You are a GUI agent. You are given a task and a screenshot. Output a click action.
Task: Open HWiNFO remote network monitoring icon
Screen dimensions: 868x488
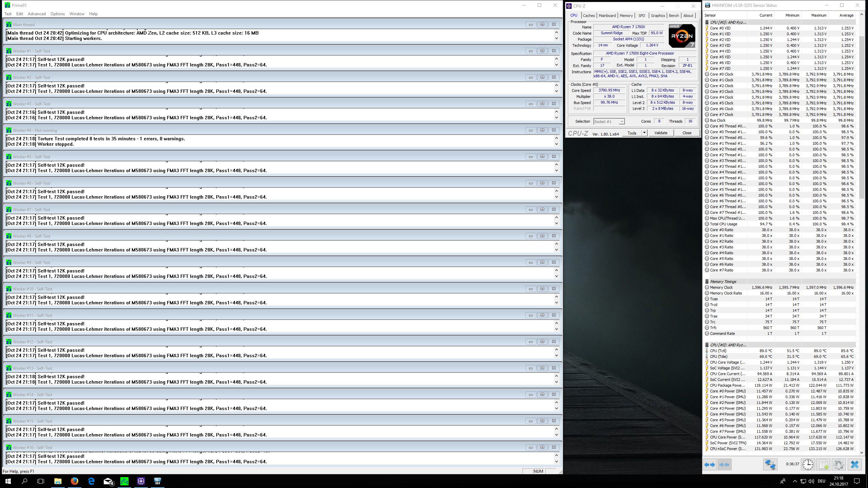(770, 465)
